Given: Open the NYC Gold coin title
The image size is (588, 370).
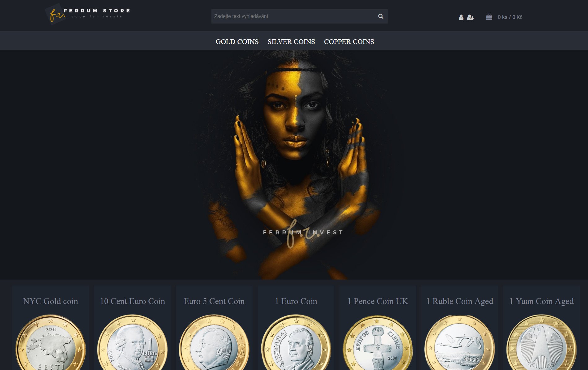Looking at the screenshot, I should (51, 301).
